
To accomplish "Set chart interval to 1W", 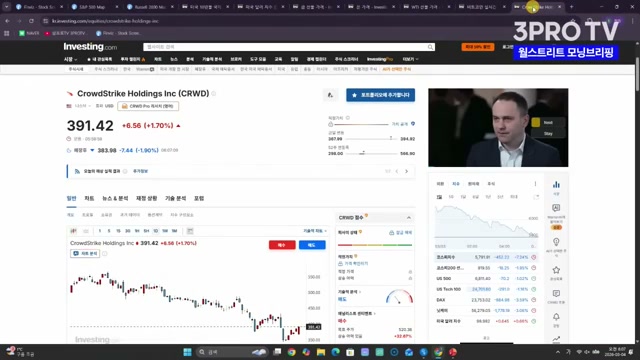I will [165, 231].
